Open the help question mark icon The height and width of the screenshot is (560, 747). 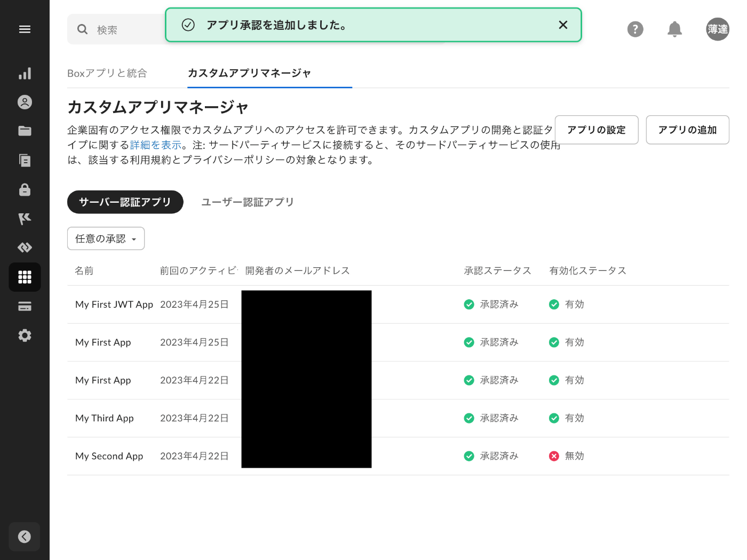[x=635, y=29]
